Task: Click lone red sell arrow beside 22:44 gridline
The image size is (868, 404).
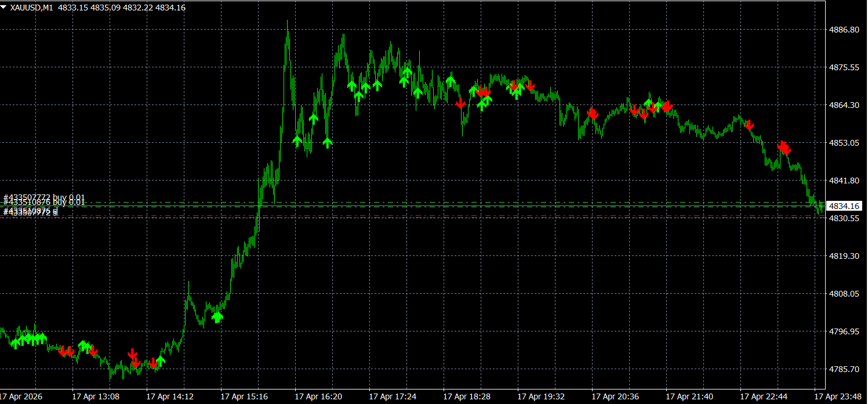Action: (749, 125)
